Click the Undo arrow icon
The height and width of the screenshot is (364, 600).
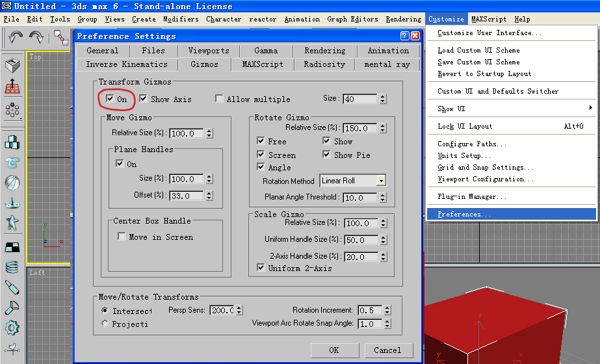pyautogui.click(x=16, y=38)
